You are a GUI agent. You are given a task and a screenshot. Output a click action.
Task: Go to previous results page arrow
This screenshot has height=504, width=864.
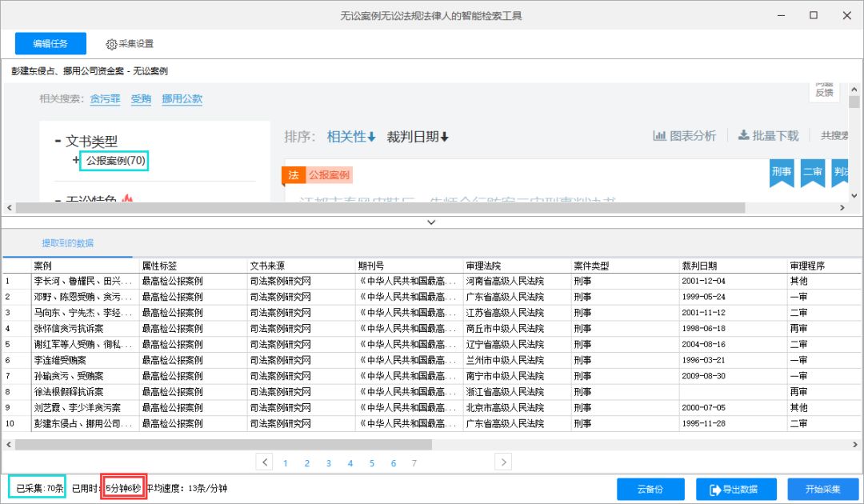click(265, 462)
